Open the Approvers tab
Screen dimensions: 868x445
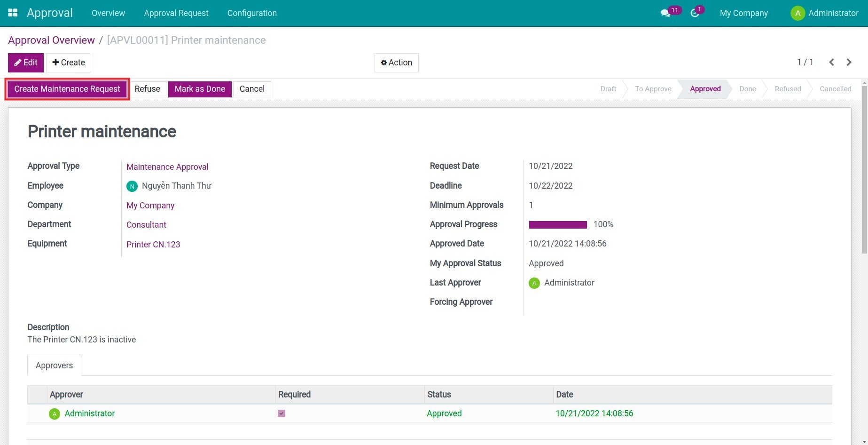click(x=54, y=365)
